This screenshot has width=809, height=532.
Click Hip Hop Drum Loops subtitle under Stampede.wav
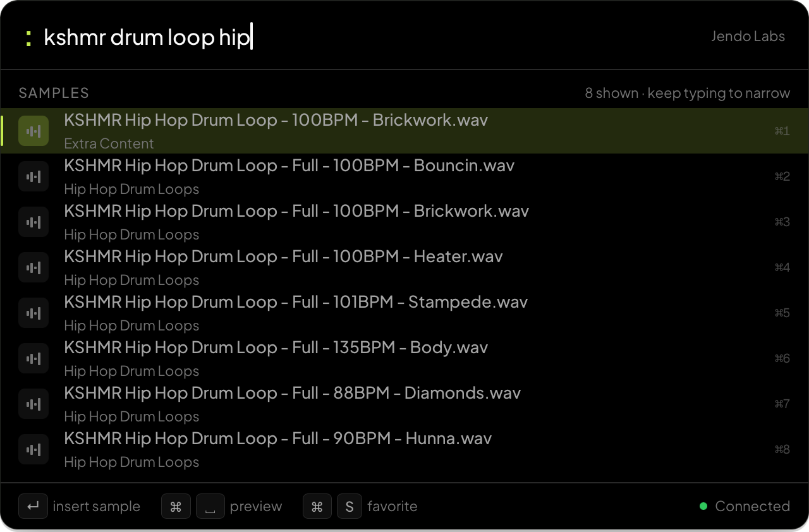coord(131,325)
